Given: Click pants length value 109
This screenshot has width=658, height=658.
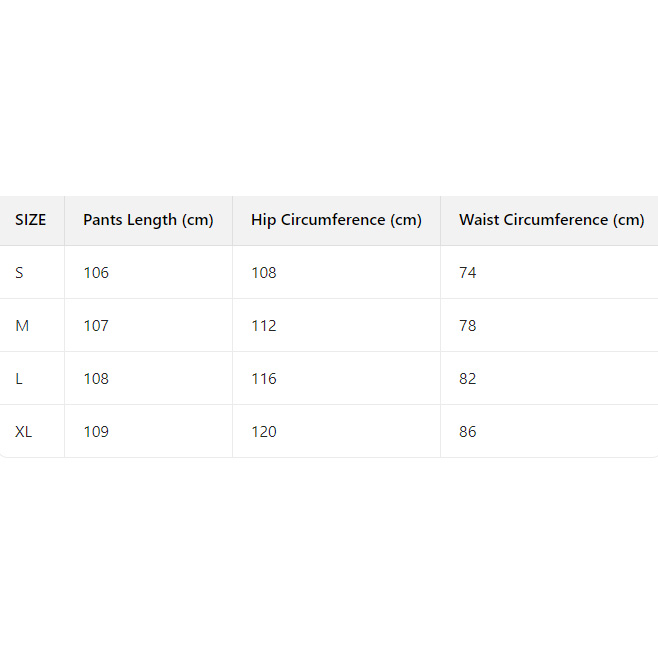Looking at the screenshot, I should tap(96, 432).
